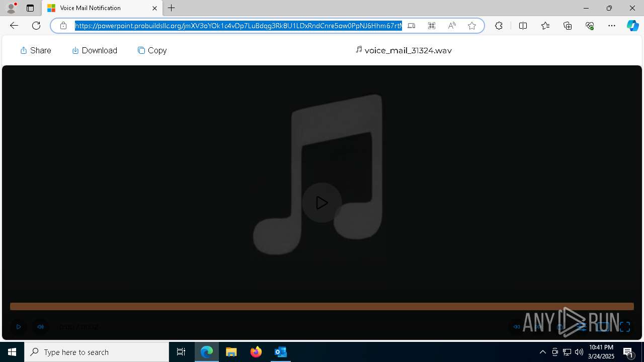Open File Explorer from taskbar
644x362 pixels.
pos(231,352)
